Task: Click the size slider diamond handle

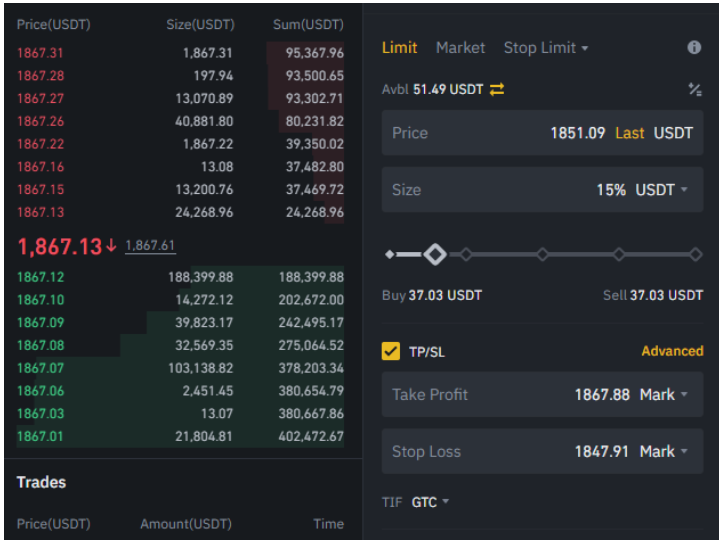Action: pos(434,255)
